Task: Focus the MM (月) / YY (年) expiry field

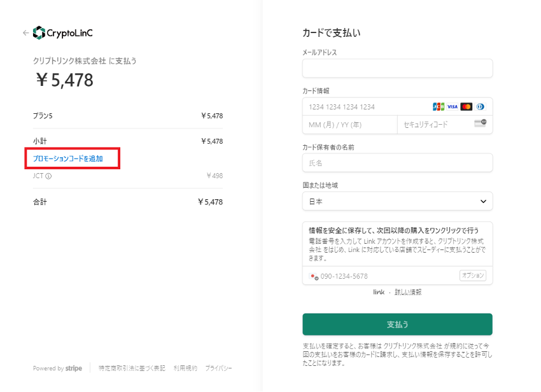Action: [x=350, y=125]
